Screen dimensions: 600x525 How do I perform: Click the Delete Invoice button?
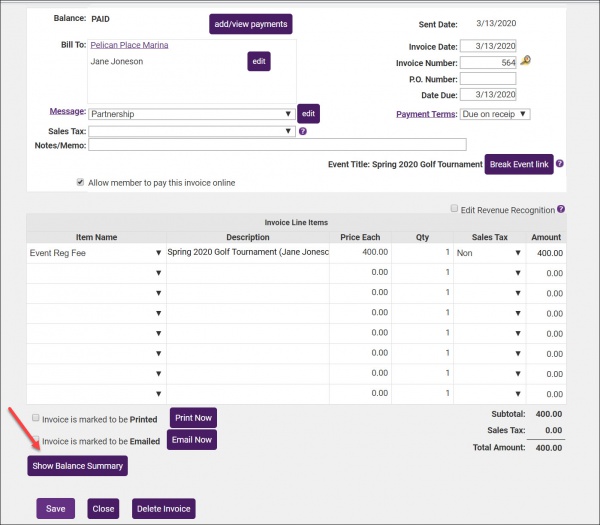tap(163, 508)
